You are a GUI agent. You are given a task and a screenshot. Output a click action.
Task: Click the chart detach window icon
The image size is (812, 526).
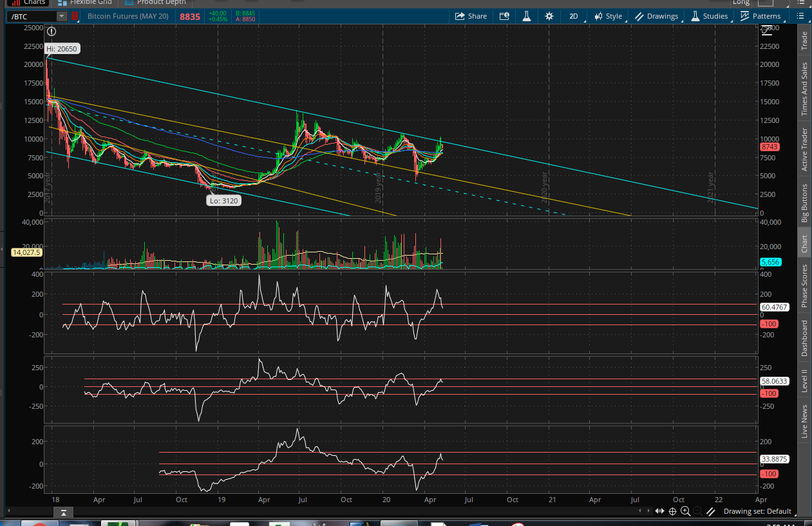504,16
